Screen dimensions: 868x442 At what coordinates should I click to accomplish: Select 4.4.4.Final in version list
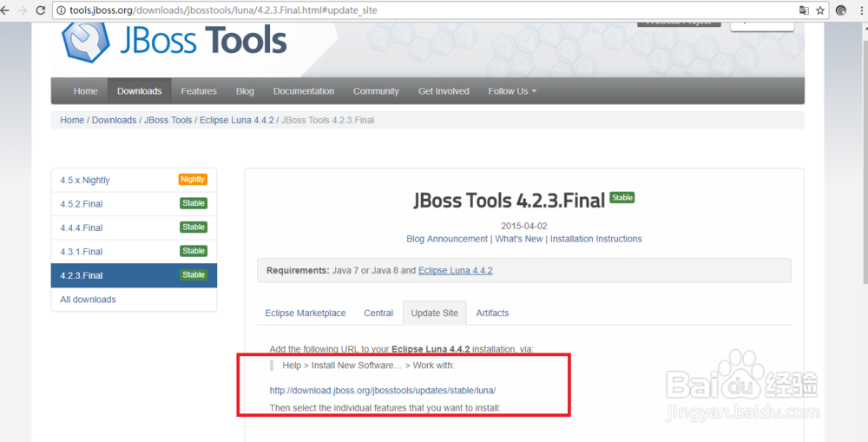click(x=134, y=228)
